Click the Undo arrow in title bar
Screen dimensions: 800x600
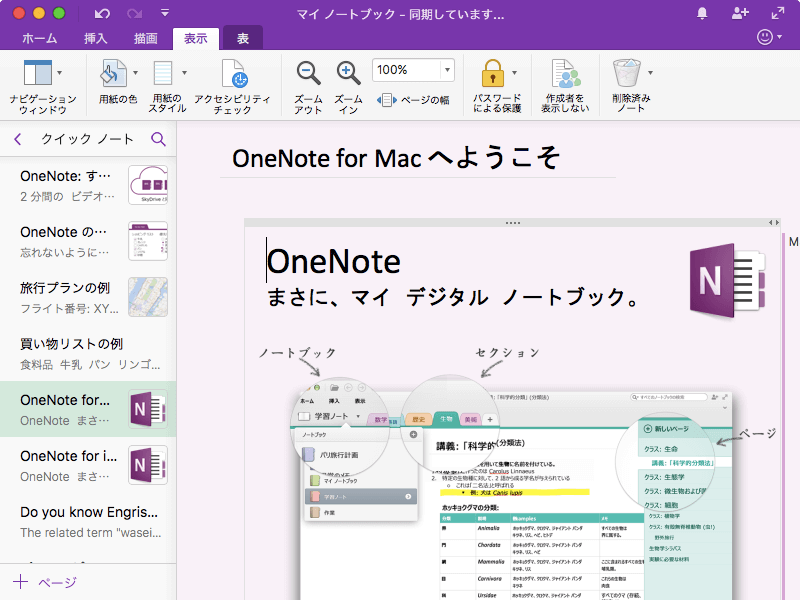(x=102, y=14)
